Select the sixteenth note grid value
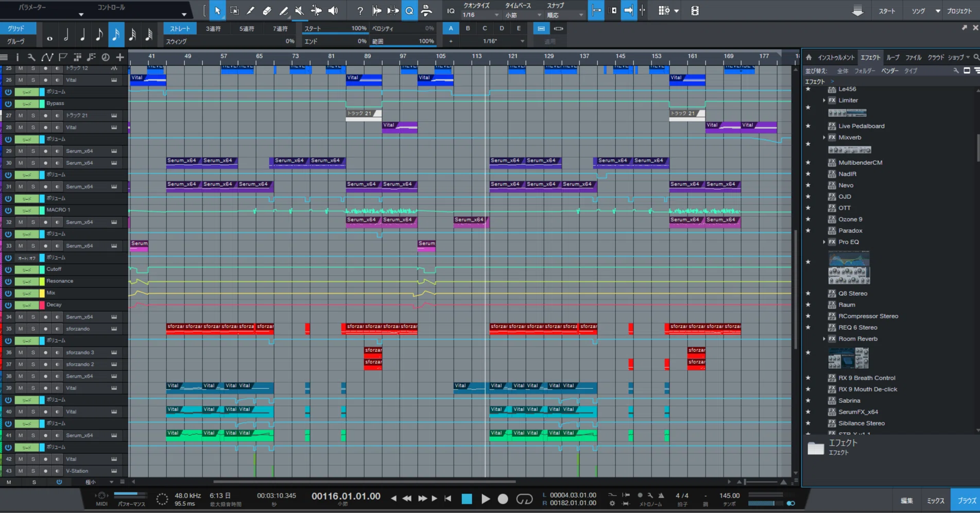980x513 pixels. click(x=116, y=35)
